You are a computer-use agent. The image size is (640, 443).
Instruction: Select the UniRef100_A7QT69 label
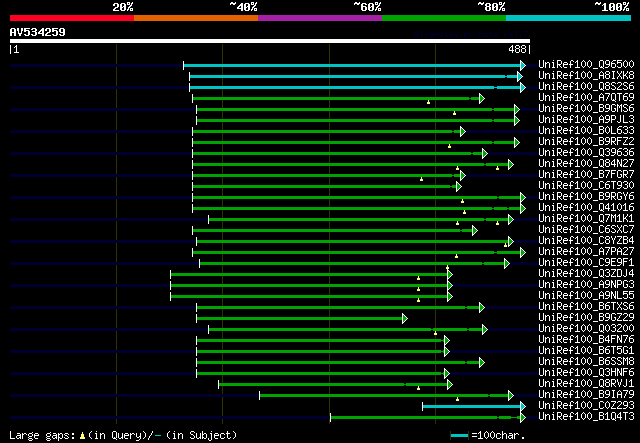pyautogui.click(x=586, y=98)
